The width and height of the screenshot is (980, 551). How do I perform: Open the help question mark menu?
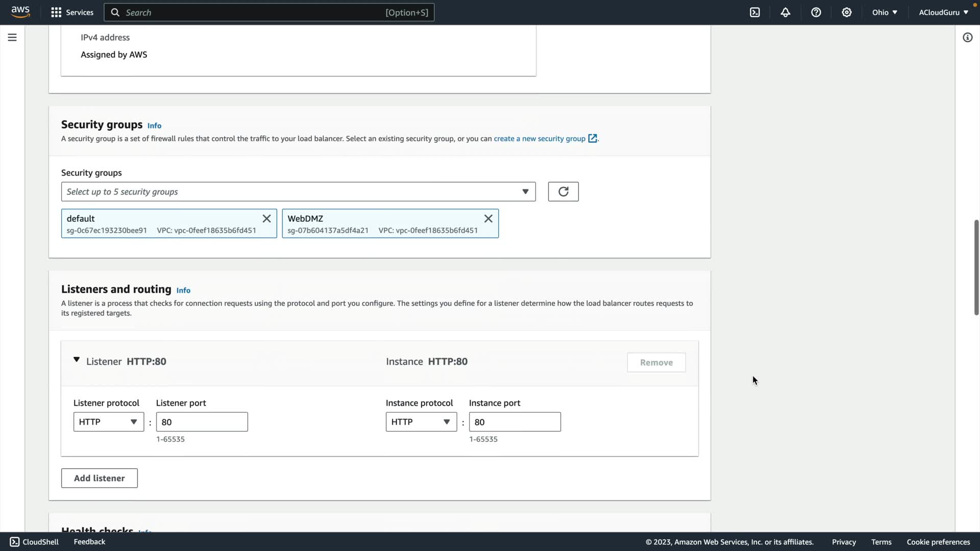point(816,12)
